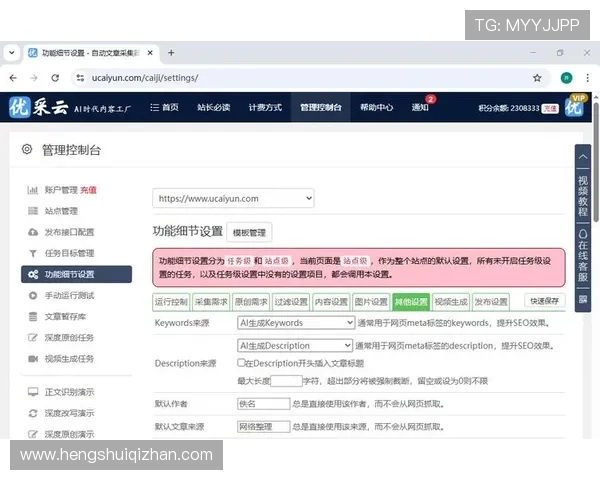
Task: Click the site info icon in the address bar
Action: [x=80, y=78]
